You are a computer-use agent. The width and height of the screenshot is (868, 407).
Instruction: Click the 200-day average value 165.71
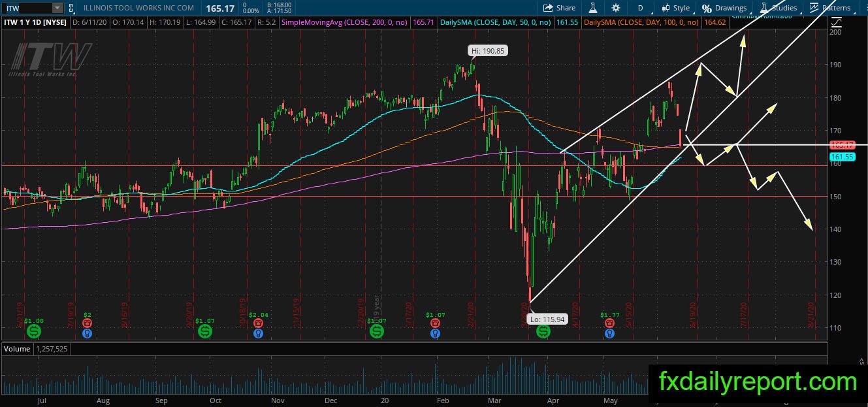tap(424, 22)
